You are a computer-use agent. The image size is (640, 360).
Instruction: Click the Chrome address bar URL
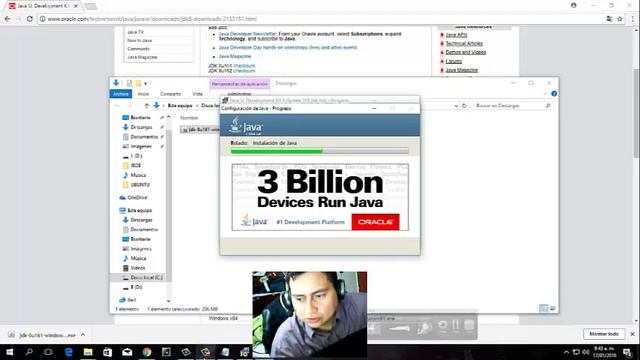[x=152, y=19]
